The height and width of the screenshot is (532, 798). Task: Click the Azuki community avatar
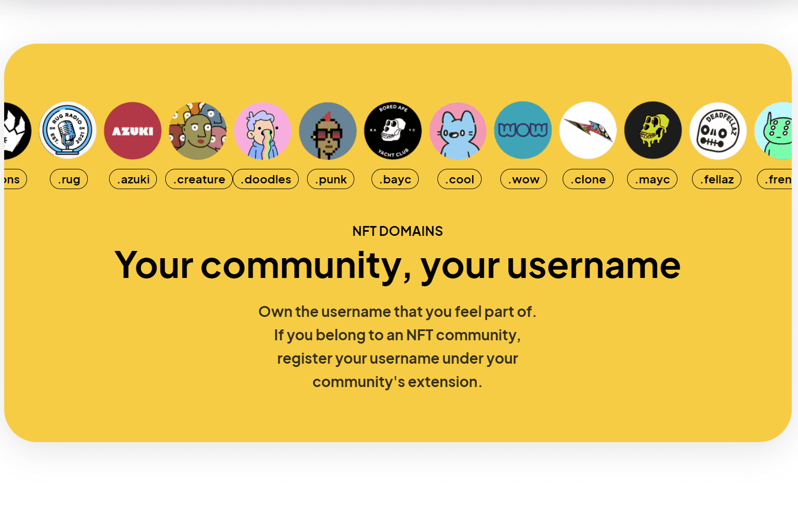(x=132, y=130)
